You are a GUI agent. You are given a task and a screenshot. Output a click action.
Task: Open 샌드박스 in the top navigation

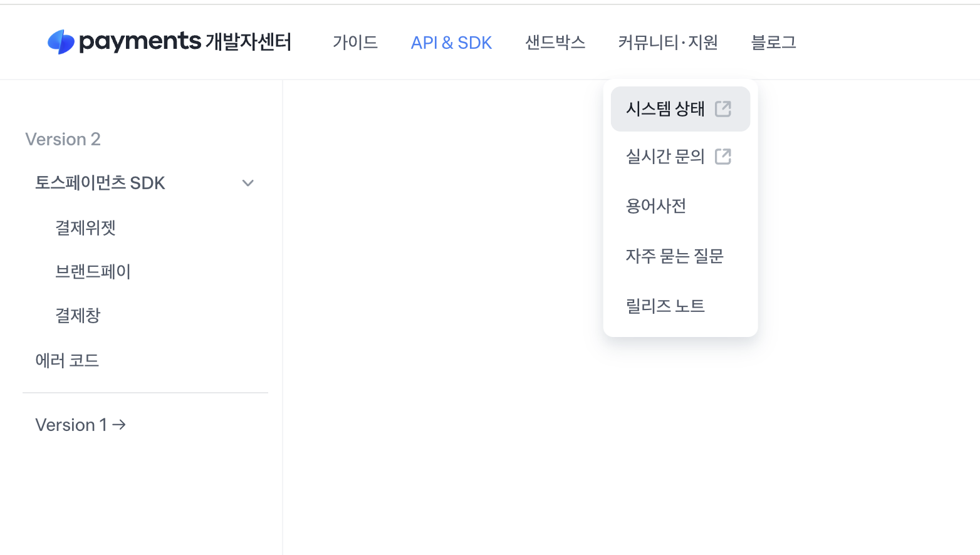pyautogui.click(x=555, y=43)
